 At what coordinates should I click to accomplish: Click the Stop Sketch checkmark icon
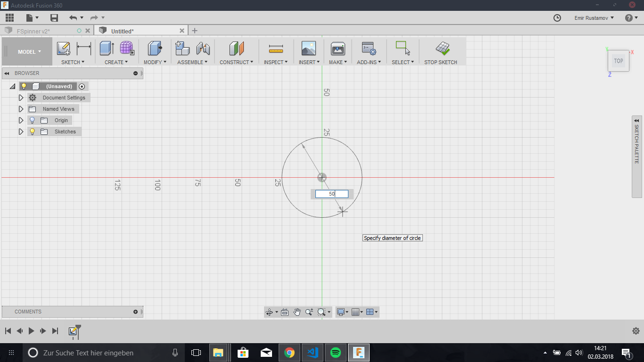point(442,49)
